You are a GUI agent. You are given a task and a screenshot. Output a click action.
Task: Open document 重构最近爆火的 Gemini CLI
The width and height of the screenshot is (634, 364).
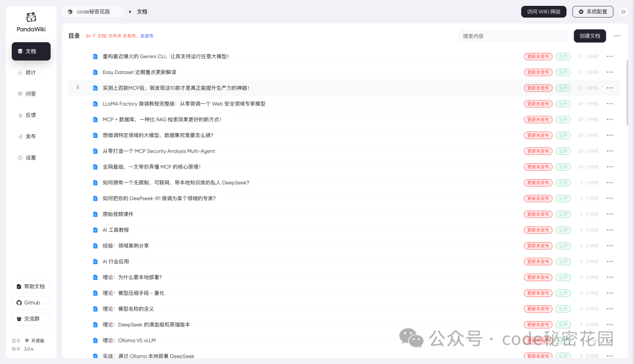point(166,56)
